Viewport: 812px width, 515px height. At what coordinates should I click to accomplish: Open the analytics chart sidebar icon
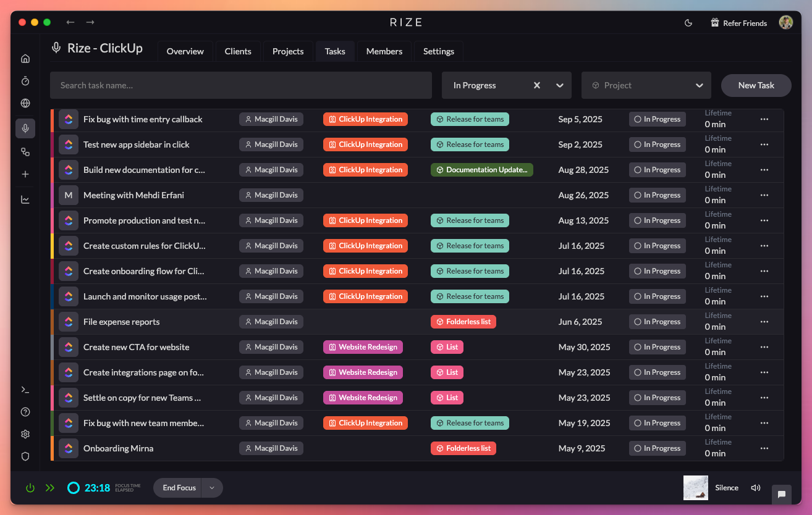tap(25, 199)
